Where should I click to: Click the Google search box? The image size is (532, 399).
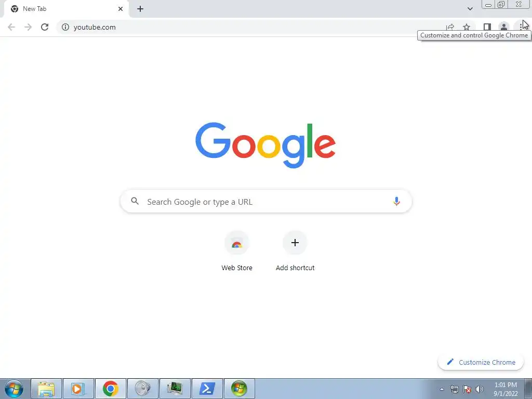[266, 202]
